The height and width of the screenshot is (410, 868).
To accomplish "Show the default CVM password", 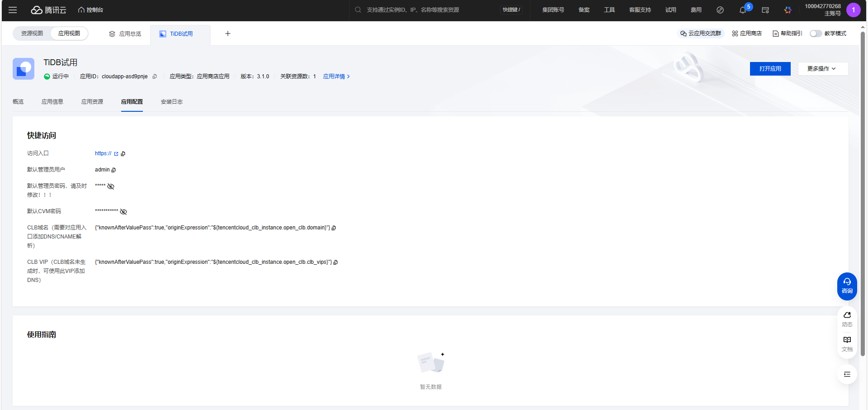I will [123, 212].
